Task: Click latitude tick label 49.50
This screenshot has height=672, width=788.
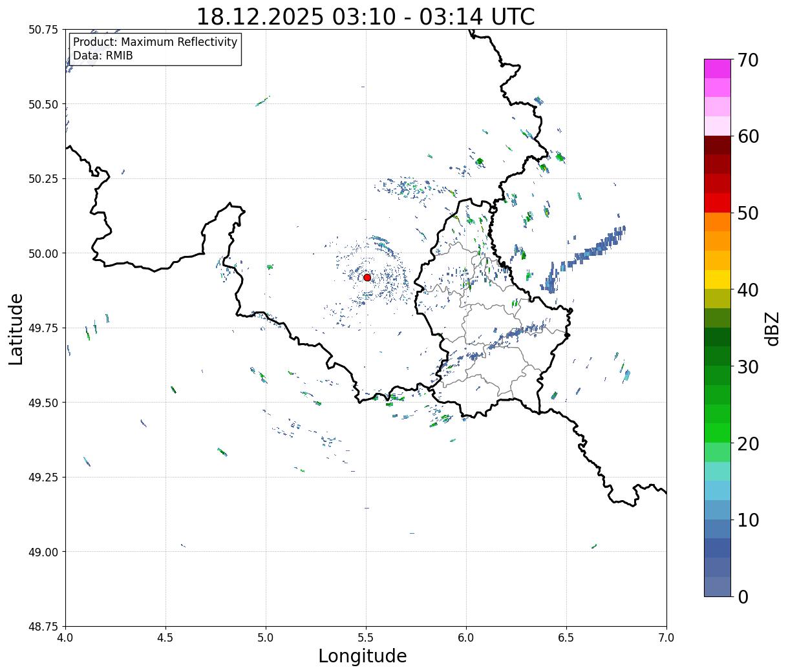Action: pos(43,403)
